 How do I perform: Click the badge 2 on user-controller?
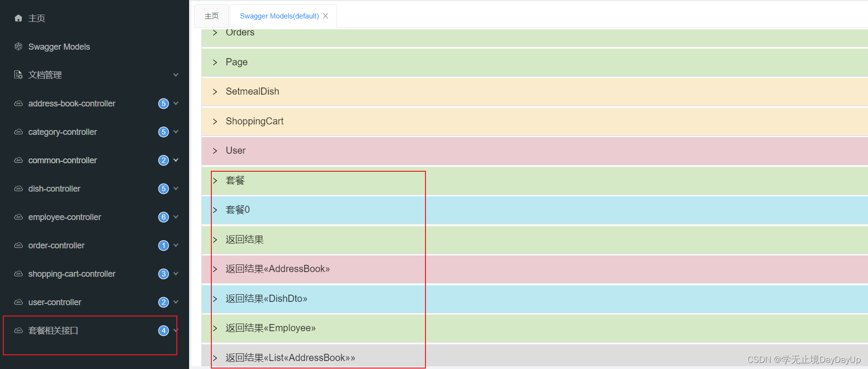164,302
